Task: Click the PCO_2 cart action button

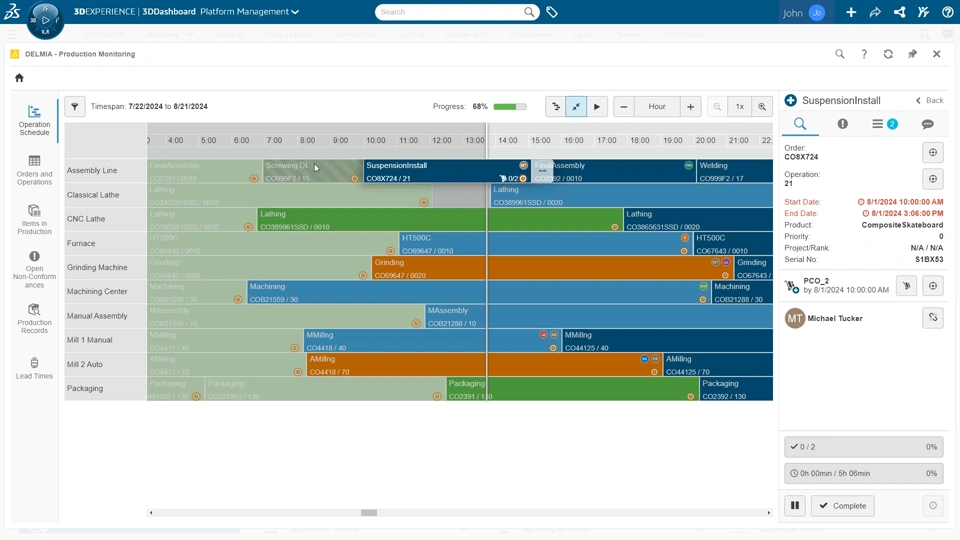Action: pos(906,285)
